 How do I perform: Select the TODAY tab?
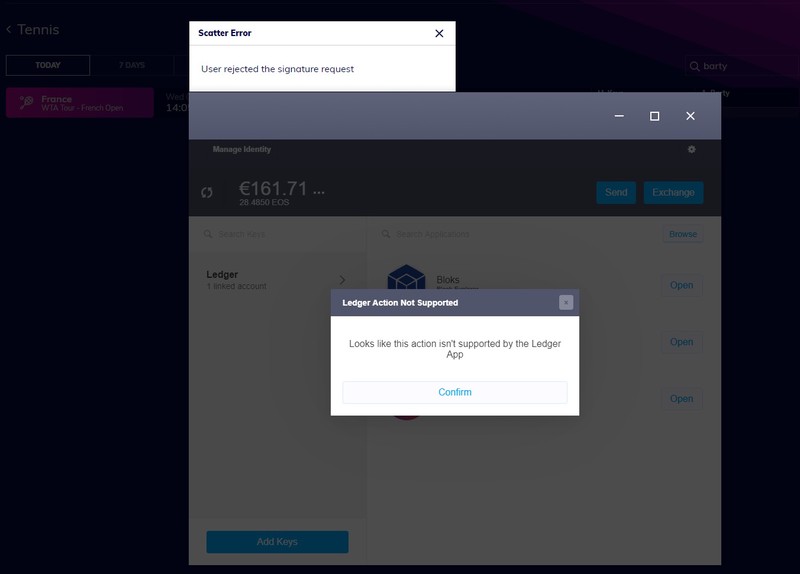click(x=48, y=65)
